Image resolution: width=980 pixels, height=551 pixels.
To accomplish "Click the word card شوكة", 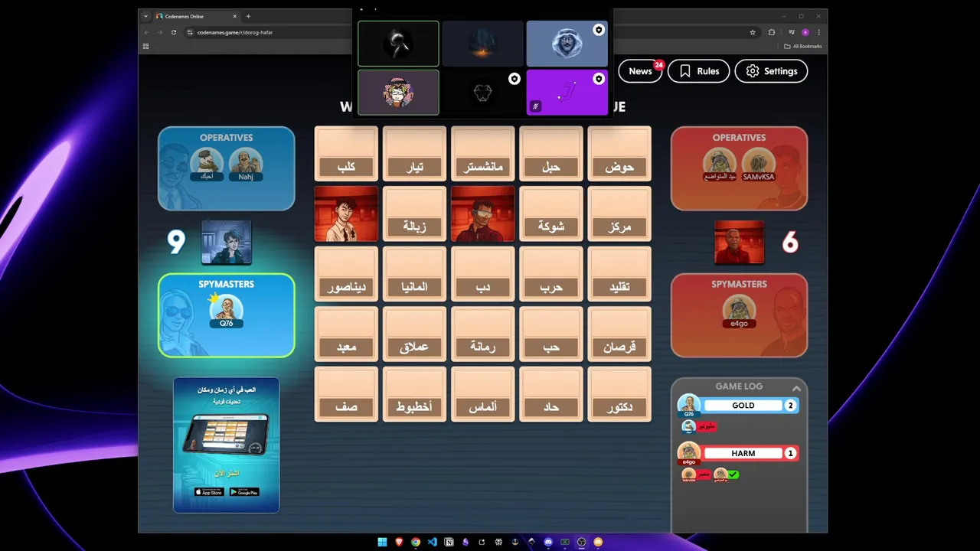I will tap(551, 214).
